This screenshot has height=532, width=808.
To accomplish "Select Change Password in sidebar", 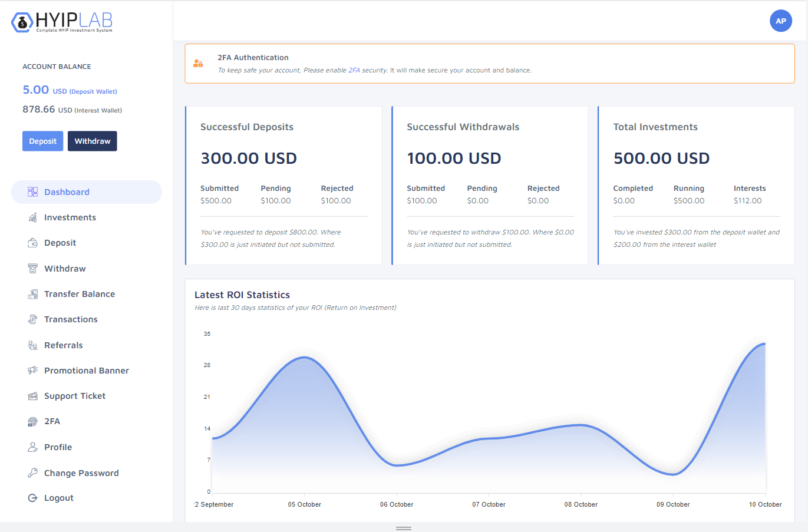I will (x=81, y=473).
